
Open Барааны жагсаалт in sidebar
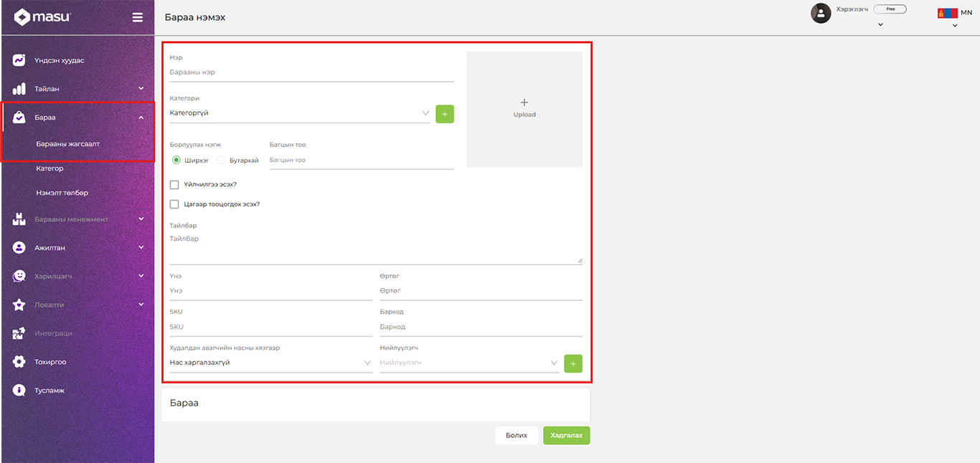click(68, 144)
